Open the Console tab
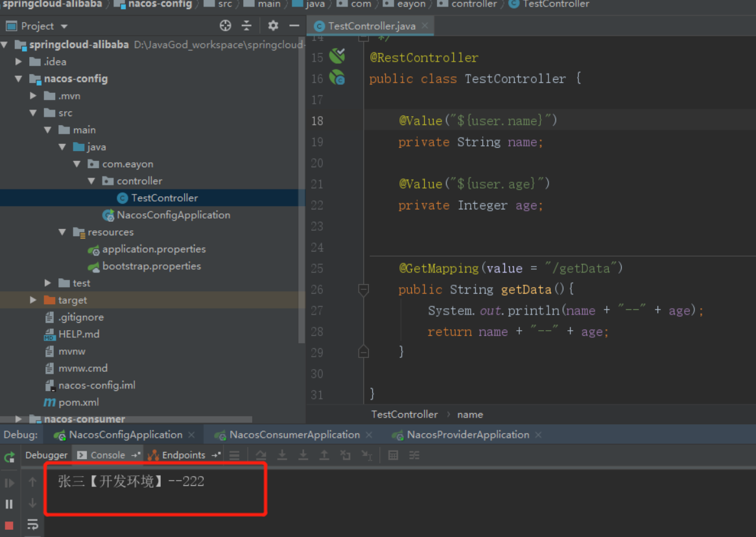The image size is (756, 537). (x=108, y=455)
